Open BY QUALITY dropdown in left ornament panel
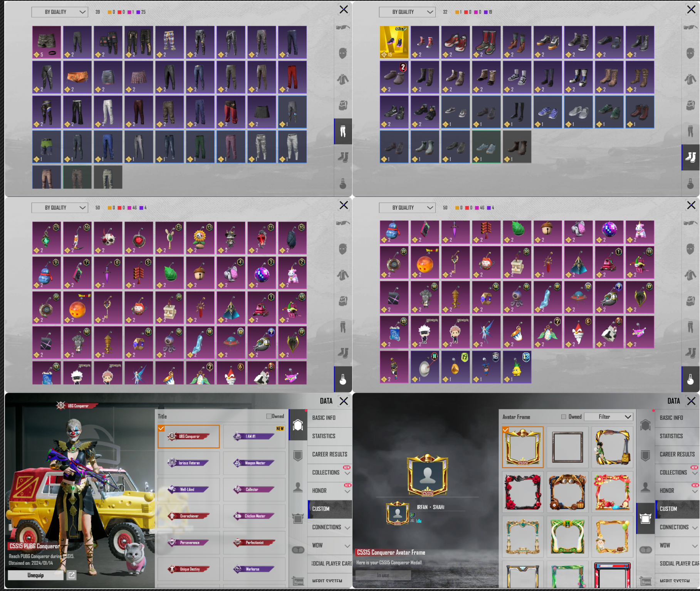Viewport: 700px width, 591px height. (x=60, y=207)
